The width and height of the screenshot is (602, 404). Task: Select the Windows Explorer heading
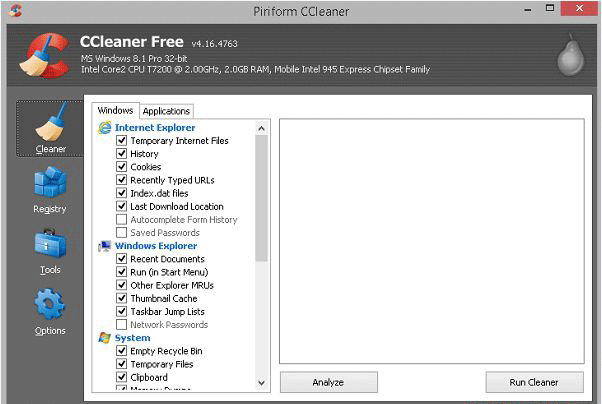pyautogui.click(x=156, y=246)
